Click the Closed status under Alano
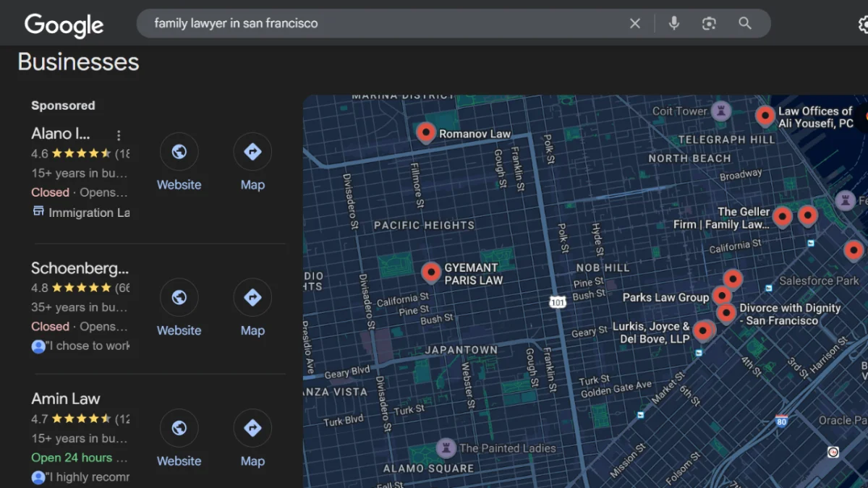This screenshot has width=868, height=488. [50, 192]
